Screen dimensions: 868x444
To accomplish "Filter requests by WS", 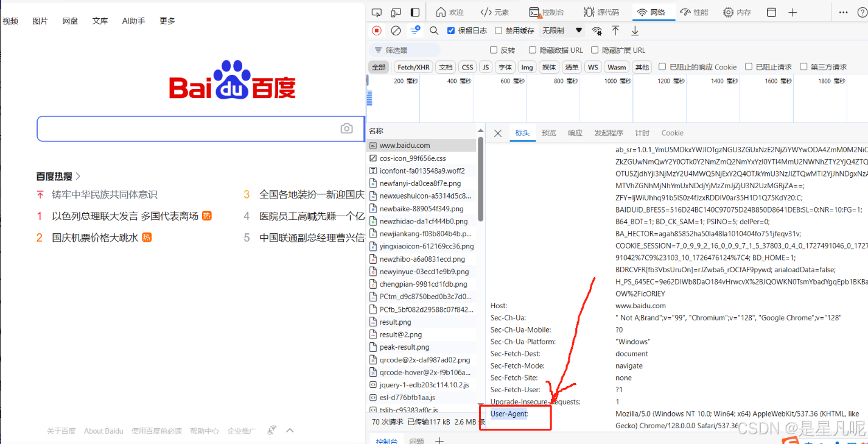I will (593, 67).
